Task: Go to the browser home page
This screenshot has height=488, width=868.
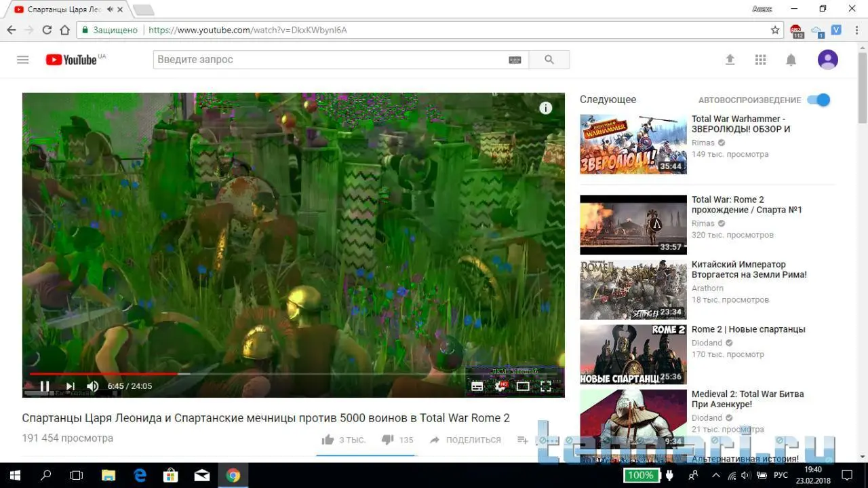Action: (65, 30)
